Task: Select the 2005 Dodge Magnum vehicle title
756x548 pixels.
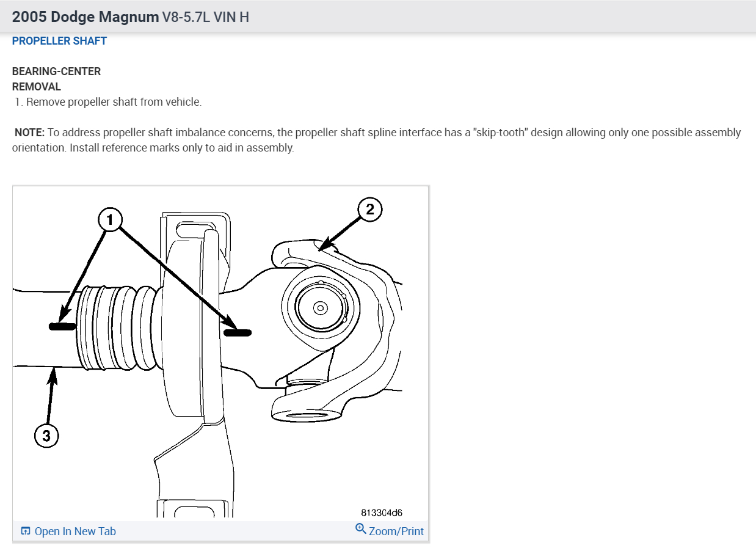Action: tap(85, 16)
